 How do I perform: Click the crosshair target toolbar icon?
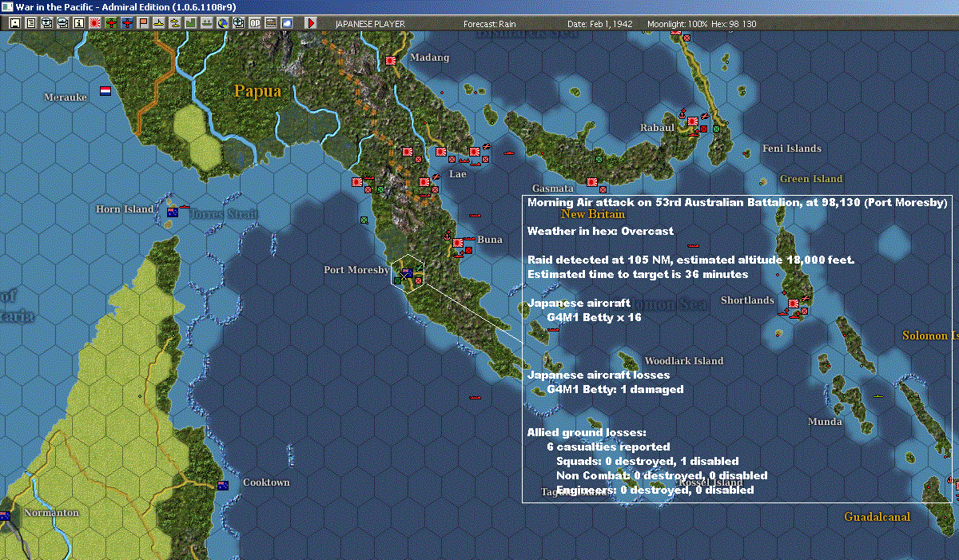238,23
